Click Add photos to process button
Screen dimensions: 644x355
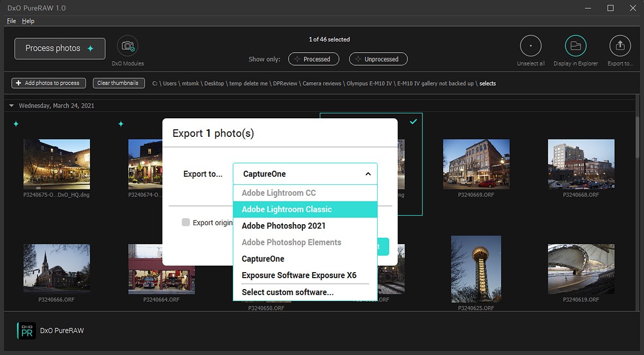(49, 83)
